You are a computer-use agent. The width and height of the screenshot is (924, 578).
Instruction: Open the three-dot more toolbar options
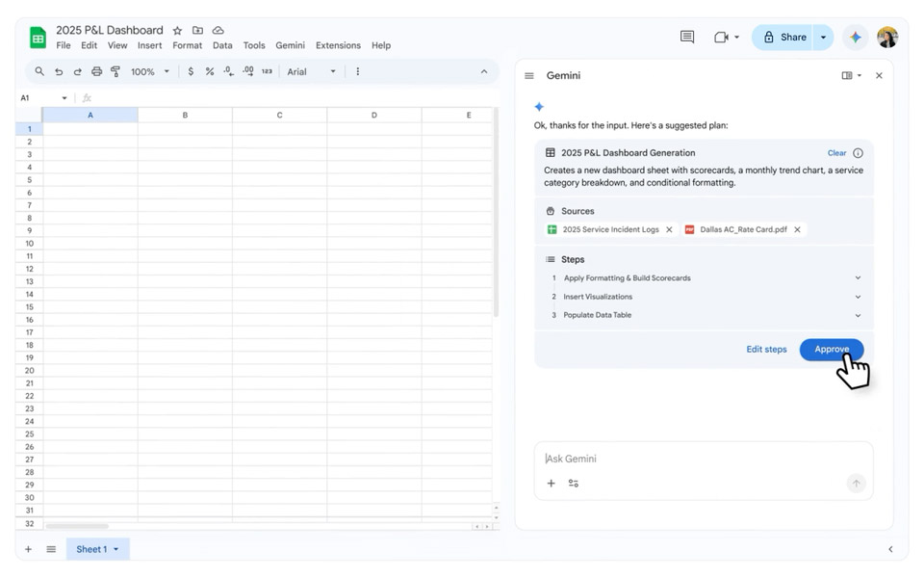tap(357, 71)
